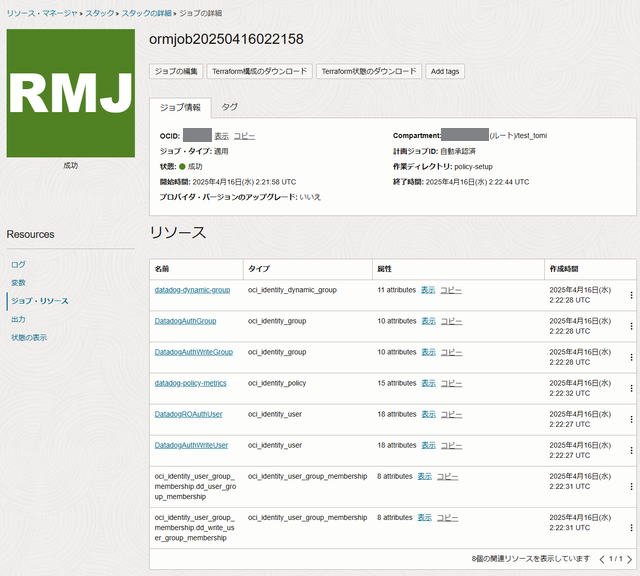The height and width of the screenshot is (576, 640).
Task: Show attributes of dd_user_group_membership
Action: [424, 476]
